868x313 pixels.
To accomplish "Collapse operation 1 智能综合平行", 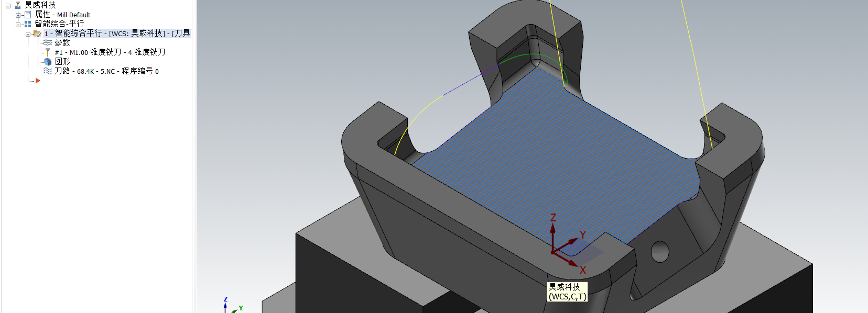I will pos(28,33).
